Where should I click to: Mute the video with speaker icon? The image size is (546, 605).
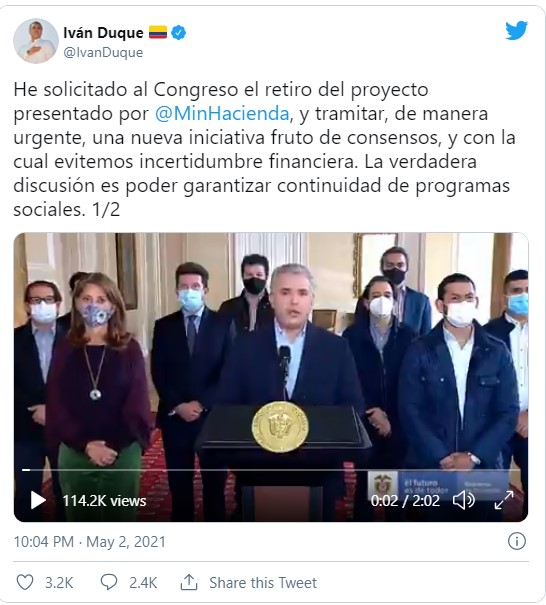tap(463, 500)
